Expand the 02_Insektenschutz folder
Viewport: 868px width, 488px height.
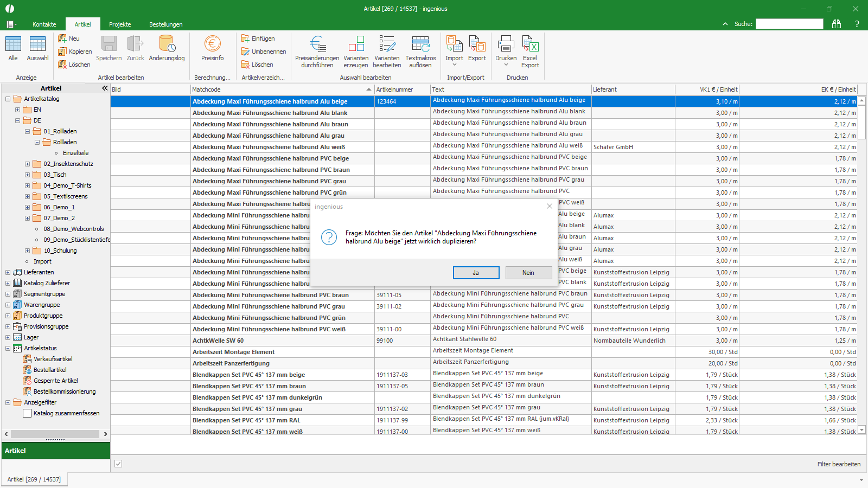click(27, 164)
